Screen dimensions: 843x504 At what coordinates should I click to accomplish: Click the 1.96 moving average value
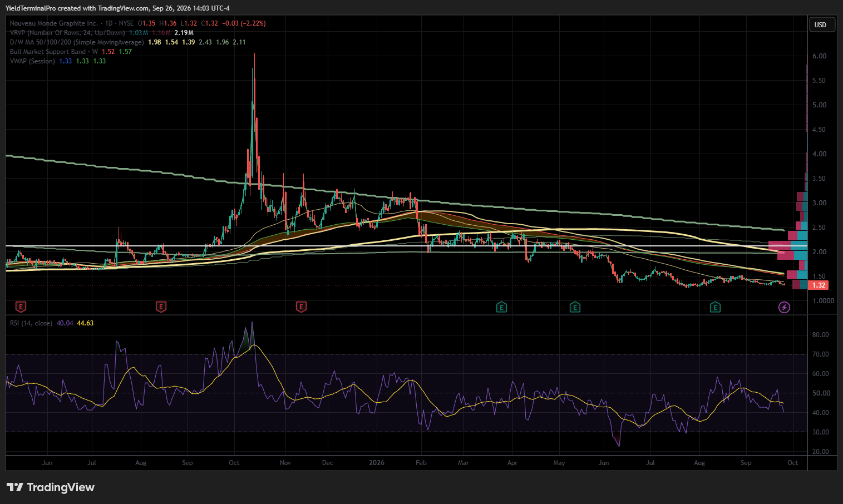pyautogui.click(x=223, y=42)
